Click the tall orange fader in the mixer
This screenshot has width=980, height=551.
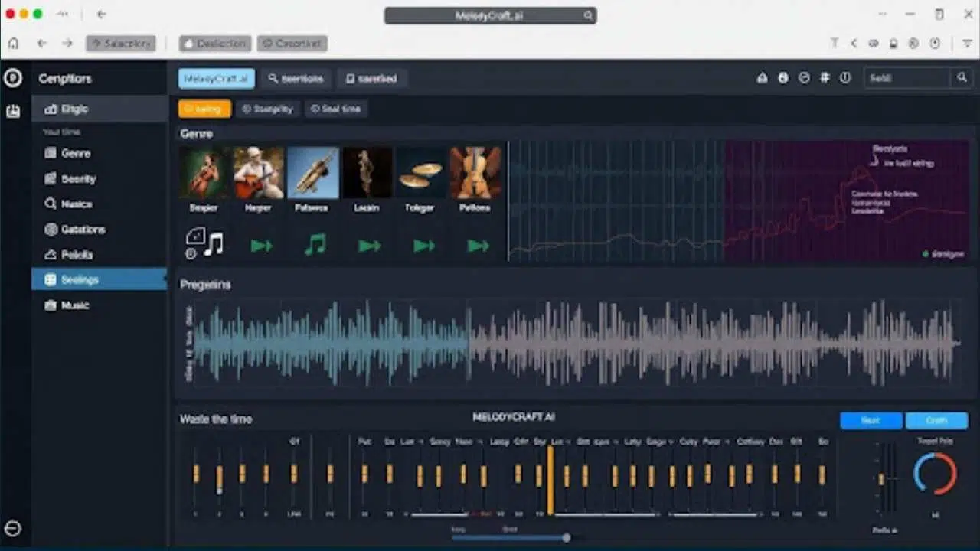tap(550, 480)
